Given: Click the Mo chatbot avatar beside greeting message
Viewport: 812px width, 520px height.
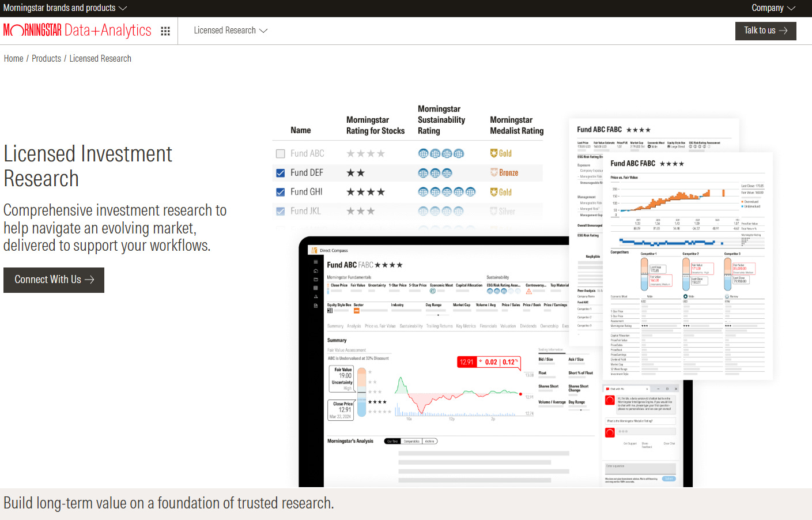Looking at the screenshot, I should [x=610, y=400].
